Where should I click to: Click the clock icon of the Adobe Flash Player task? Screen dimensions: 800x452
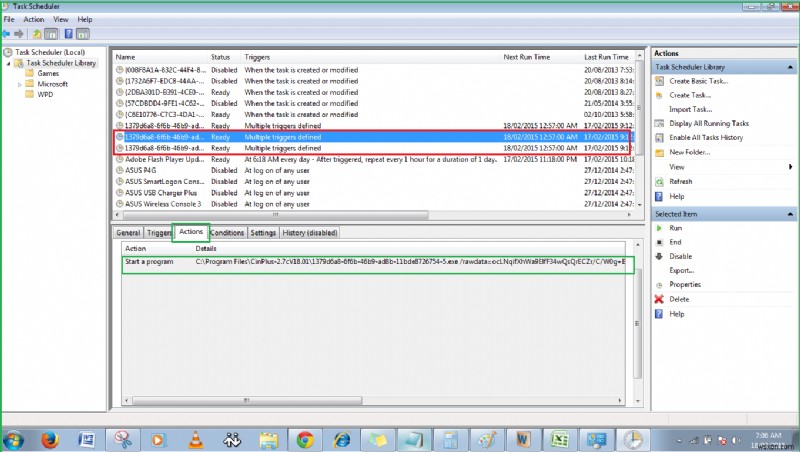pos(119,160)
